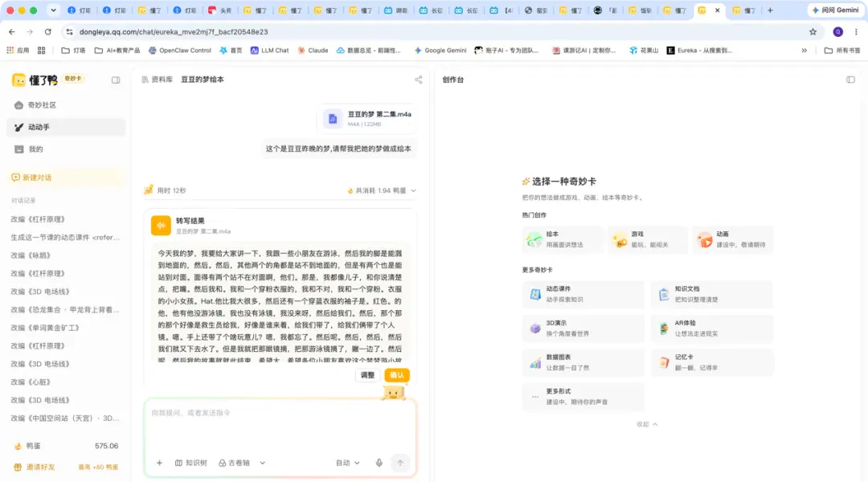Open the Chrome profile avatar

838,32
